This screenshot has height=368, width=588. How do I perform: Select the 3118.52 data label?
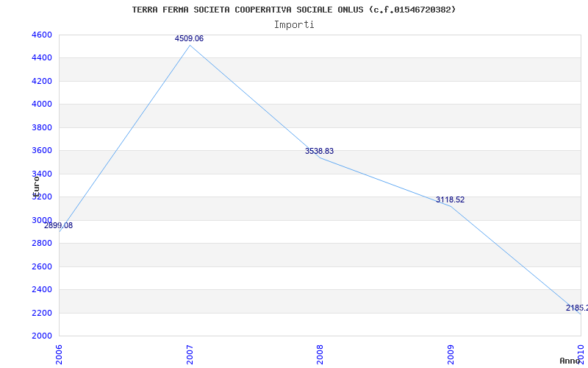point(450,199)
